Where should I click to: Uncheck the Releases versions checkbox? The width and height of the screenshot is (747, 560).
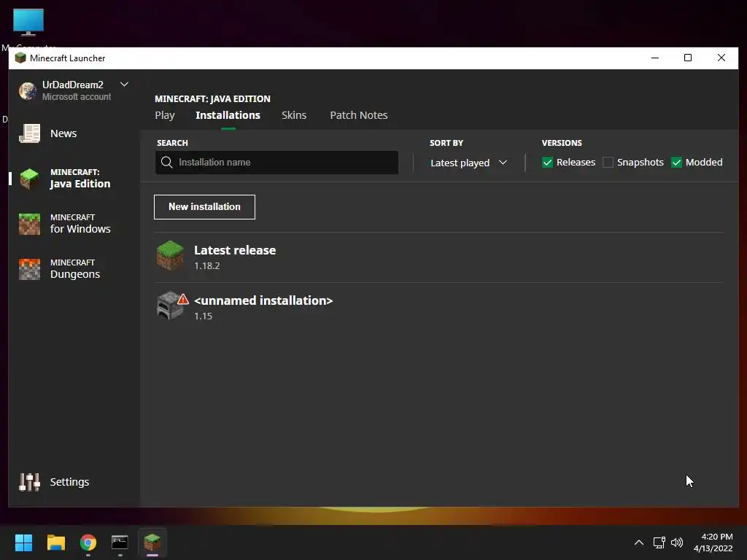coord(547,163)
